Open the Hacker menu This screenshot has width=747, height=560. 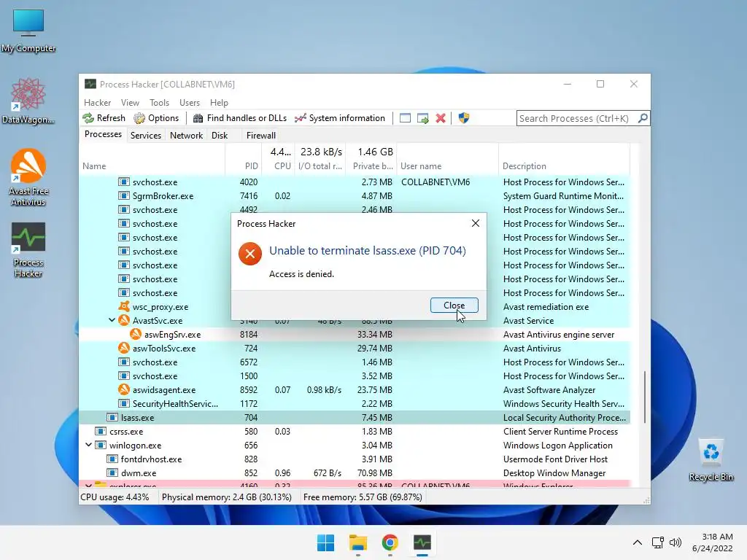pos(97,102)
